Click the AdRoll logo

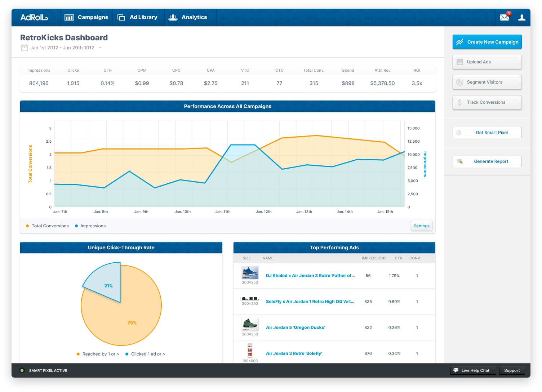click(x=34, y=17)
